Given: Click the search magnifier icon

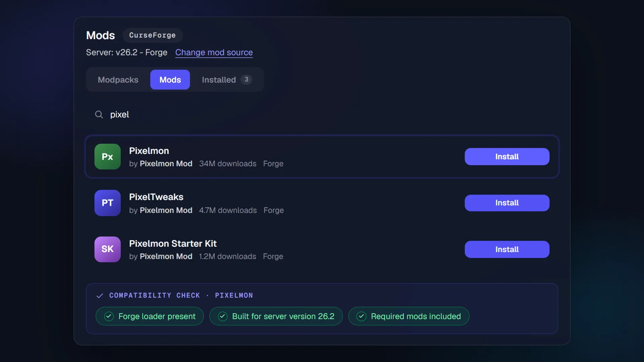Looking at the screenshot, I should pos(99,115).
